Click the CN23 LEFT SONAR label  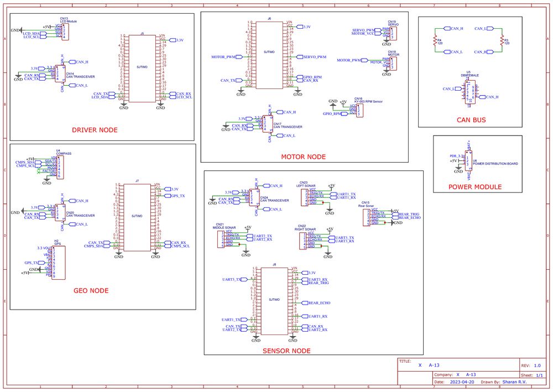[x=305, y=184]
